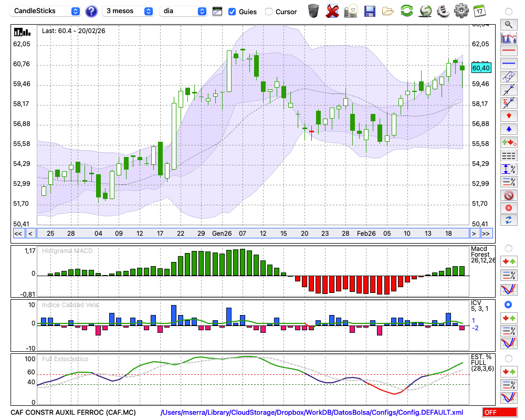Click the blue floppy disk save icon
Screen dimensions: 525x420
[370, 11]
